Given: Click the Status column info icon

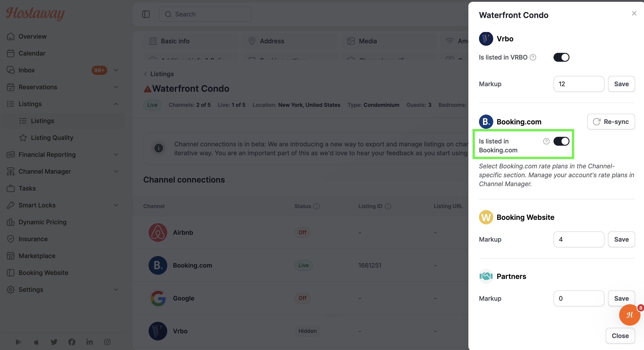Looking at the screenshot, I should [316, 206].
